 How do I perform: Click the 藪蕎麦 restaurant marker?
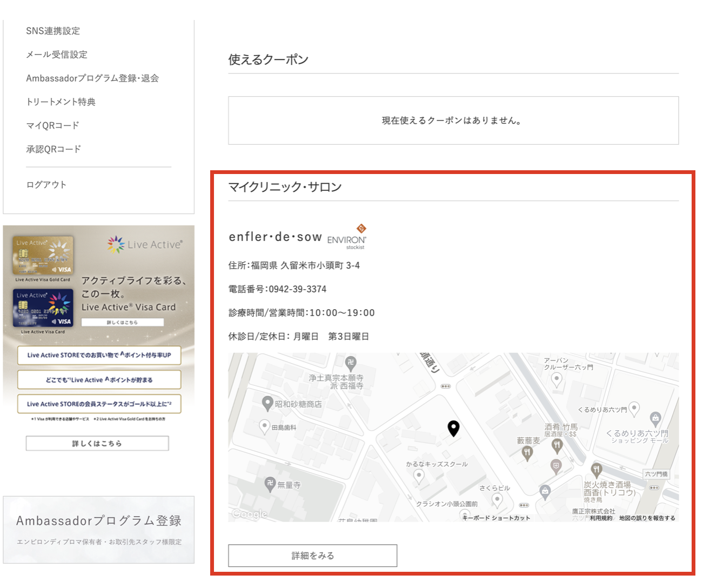(x=527, y=453)
